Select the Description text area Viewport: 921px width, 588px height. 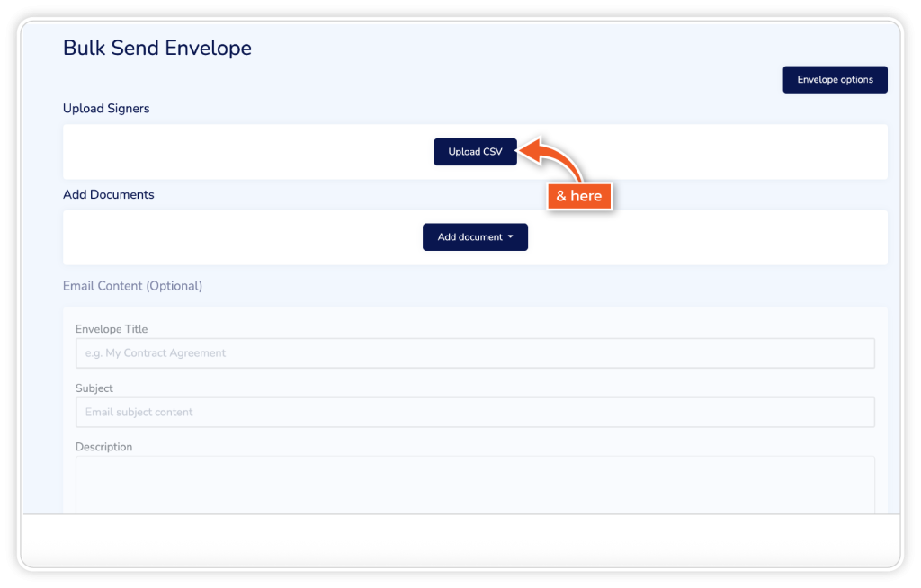pos(475,484)
